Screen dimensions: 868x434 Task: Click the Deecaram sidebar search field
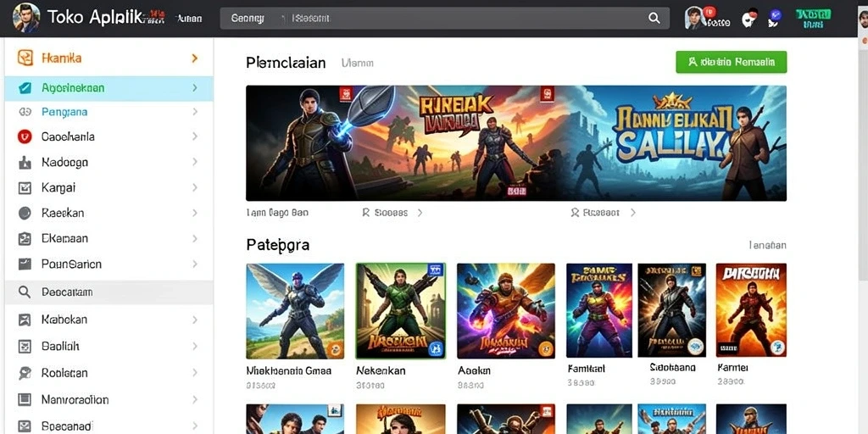click(109, 292)
